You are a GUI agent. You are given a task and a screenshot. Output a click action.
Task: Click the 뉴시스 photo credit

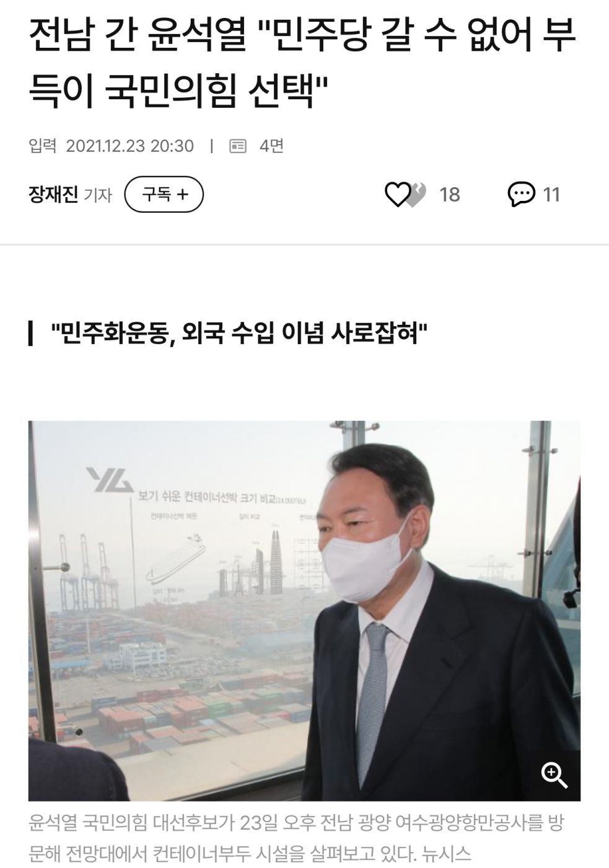447,854
